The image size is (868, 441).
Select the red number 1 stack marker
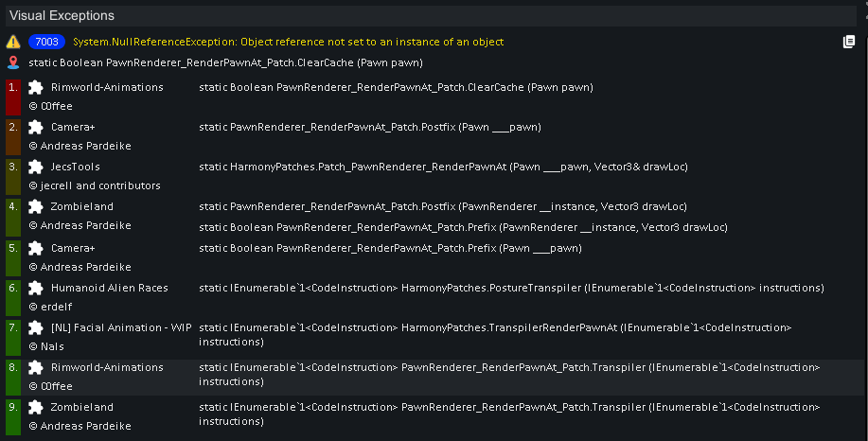tap(13, 97)
